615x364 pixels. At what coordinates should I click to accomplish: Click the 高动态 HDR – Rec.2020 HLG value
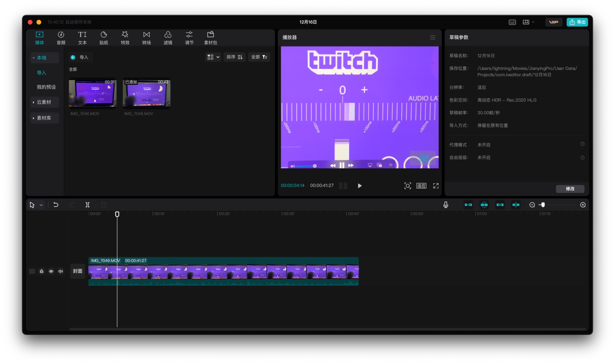click(x=507, y=100)
